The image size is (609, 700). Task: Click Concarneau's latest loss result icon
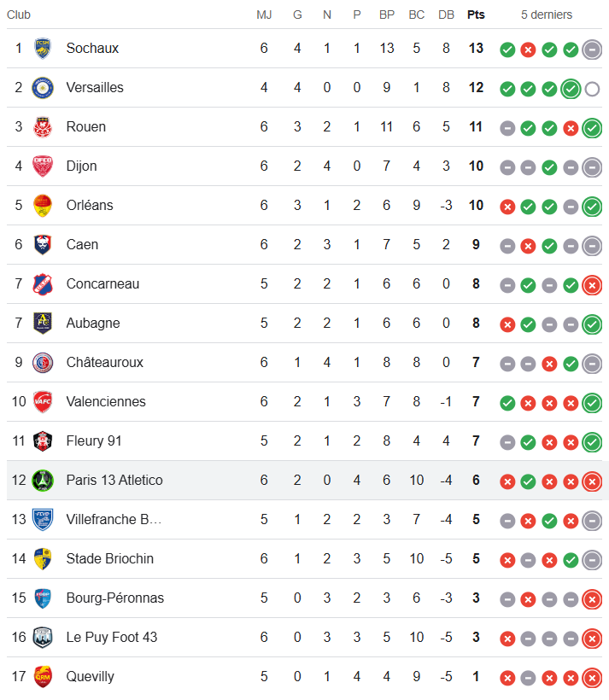pyautogui.click(x=592, y=285)
